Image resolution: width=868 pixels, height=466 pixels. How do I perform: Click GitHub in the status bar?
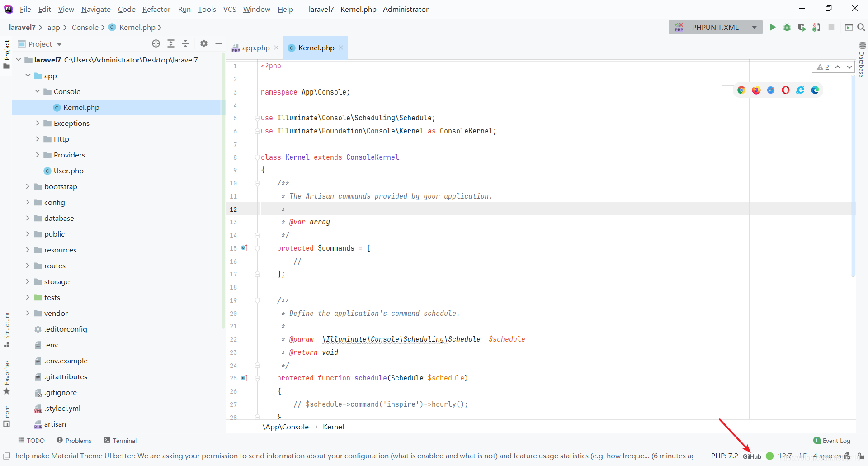click(x=752, y=456)
